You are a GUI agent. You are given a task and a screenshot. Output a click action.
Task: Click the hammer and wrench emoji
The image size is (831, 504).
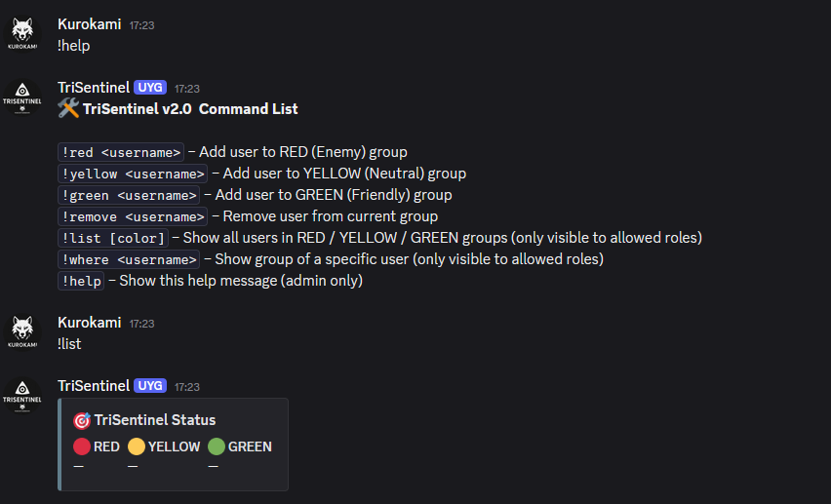click(68, 109)
